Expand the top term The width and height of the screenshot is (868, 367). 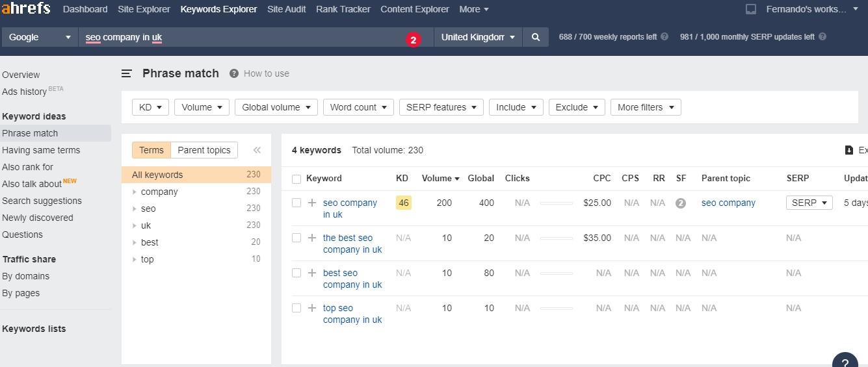135,259
